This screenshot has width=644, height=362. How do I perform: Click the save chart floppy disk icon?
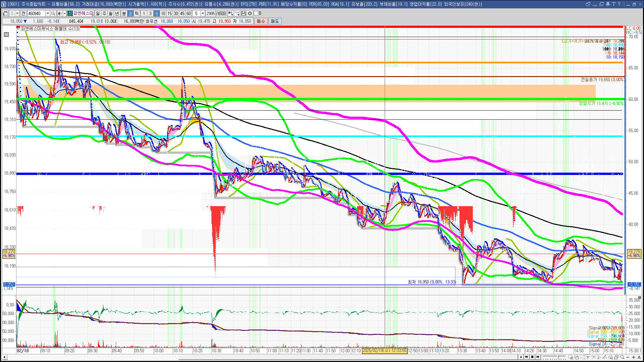coord(244,13)
